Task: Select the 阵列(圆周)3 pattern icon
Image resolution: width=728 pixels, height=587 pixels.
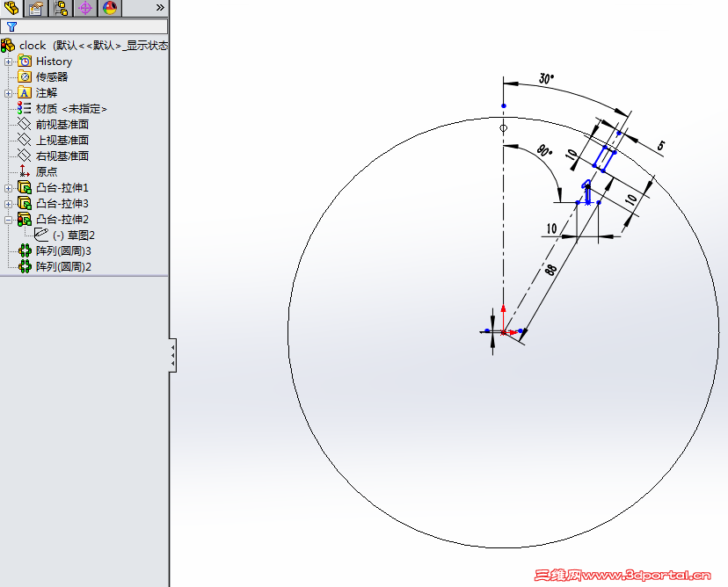Action: pyautogui.click(x=25, y=250)
